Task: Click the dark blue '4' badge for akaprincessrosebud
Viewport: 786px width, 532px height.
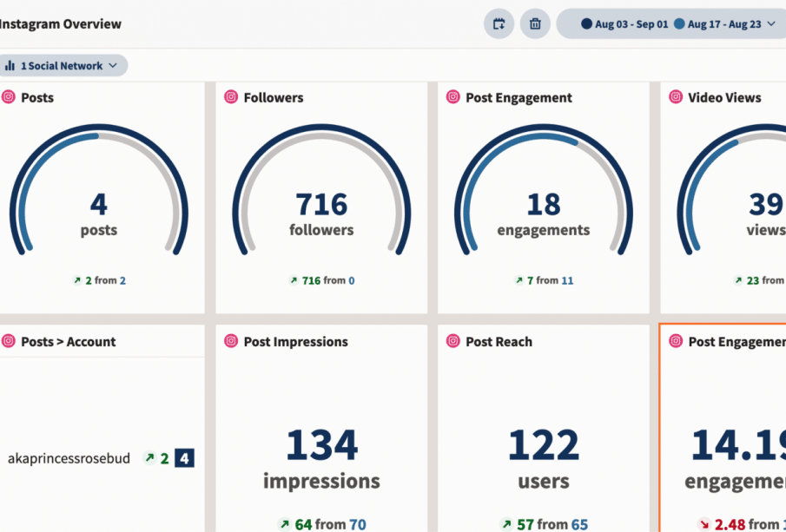Action: click(x=184, y=458)
